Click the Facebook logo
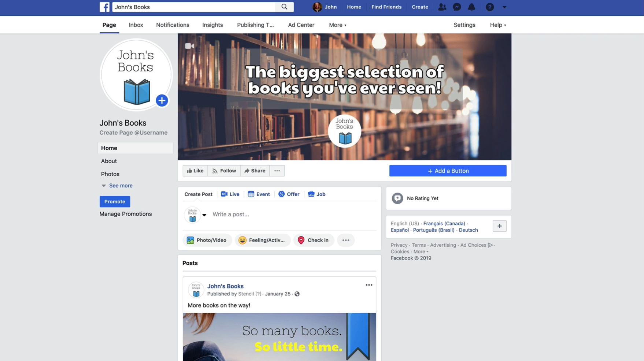 (104, 7)
